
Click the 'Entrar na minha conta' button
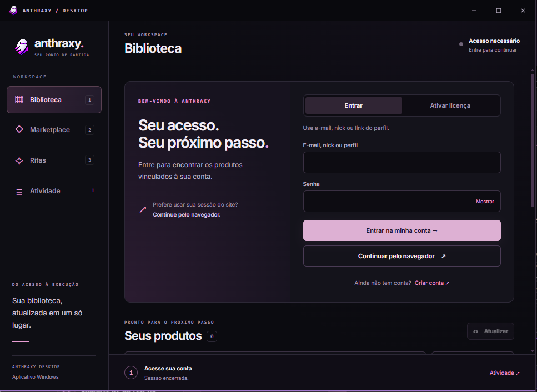402,230
